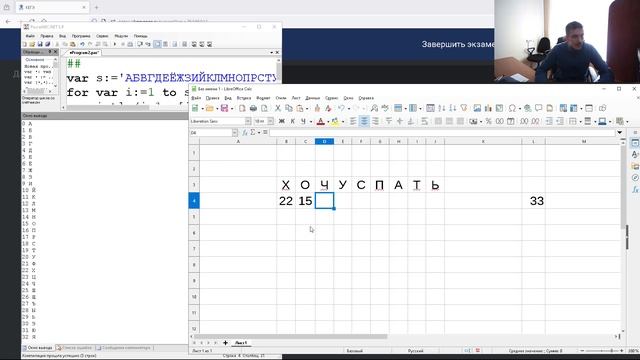640x360 pixels.
Task: Copy selection with Calc's Copy icon
Action: [289, 108]
